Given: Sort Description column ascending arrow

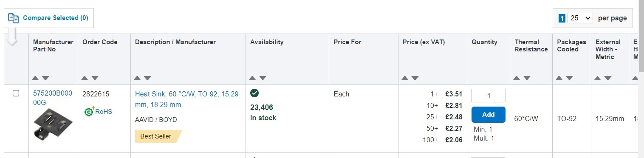Looking at the screenshot, I should click(137, 78).
